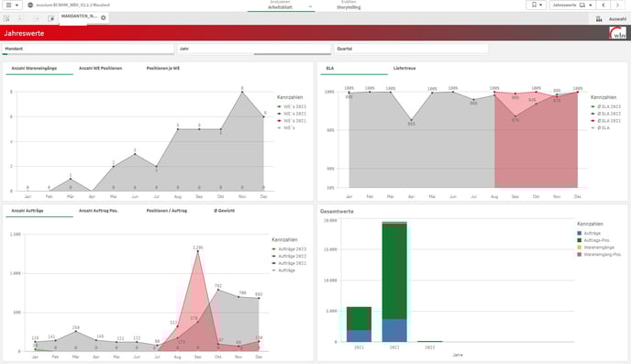Click the Nov peak point in Wareneingänge chart
This screenshot has height=364, width=631.
242,92
